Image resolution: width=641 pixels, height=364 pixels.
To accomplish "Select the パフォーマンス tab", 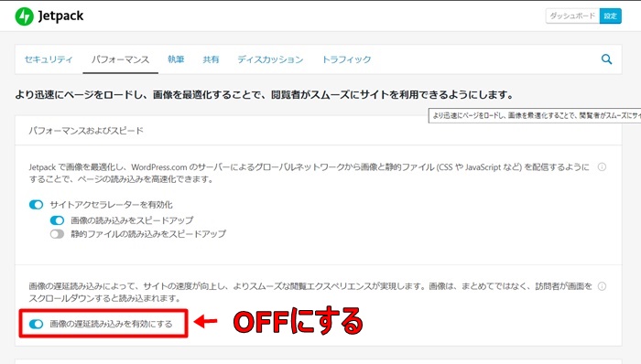I will coord(120,59).
